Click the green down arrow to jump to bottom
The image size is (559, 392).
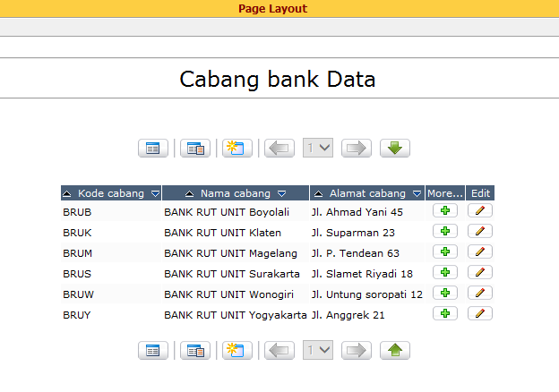click(395, 148)
